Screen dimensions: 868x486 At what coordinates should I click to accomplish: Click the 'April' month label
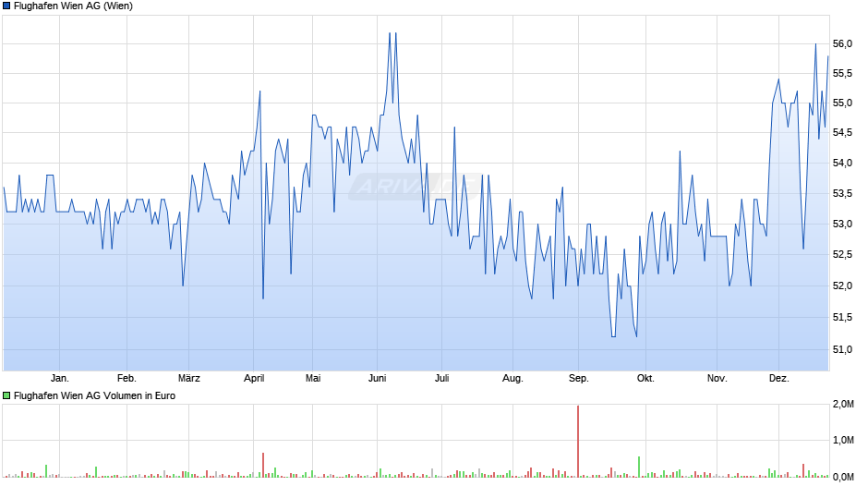(x=254, y=378)
